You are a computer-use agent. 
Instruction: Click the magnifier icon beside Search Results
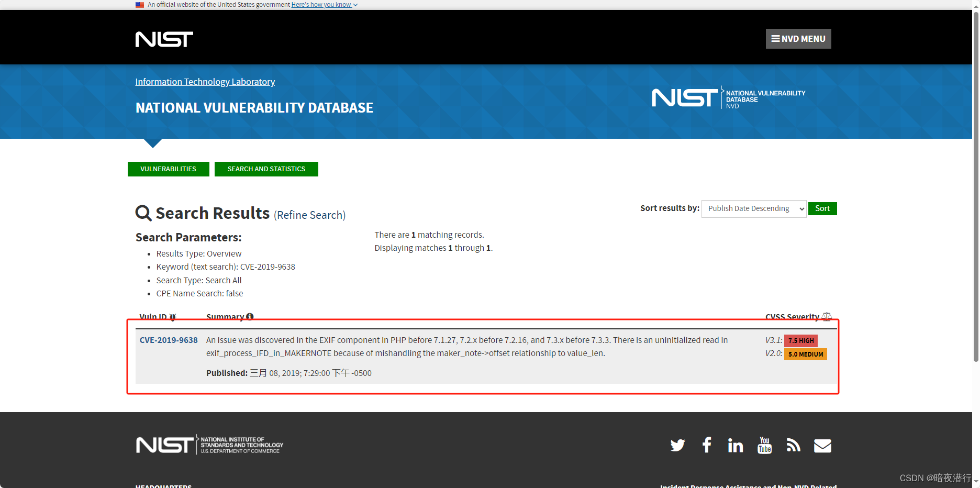click(x=143, y=213)
